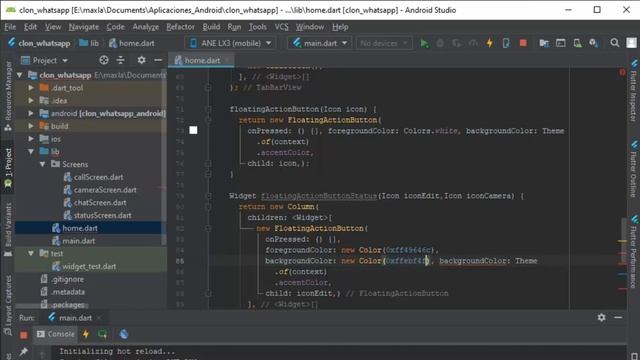Open DevTools blue icon in Run panel
Image resolution: width=640 pixels, height=360 pixels.
[x=124, y=334]
